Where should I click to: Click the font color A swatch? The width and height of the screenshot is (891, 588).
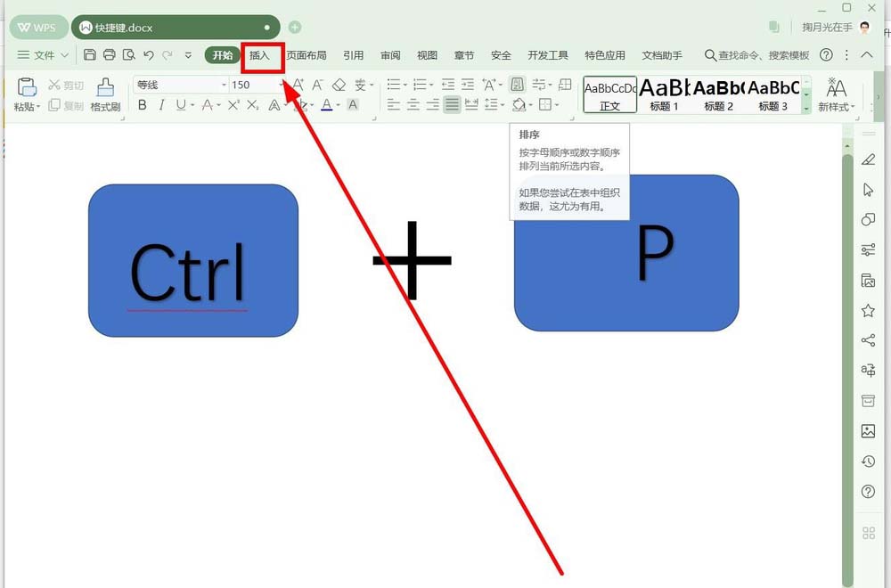pyautogui.click(x=326, y=105)
